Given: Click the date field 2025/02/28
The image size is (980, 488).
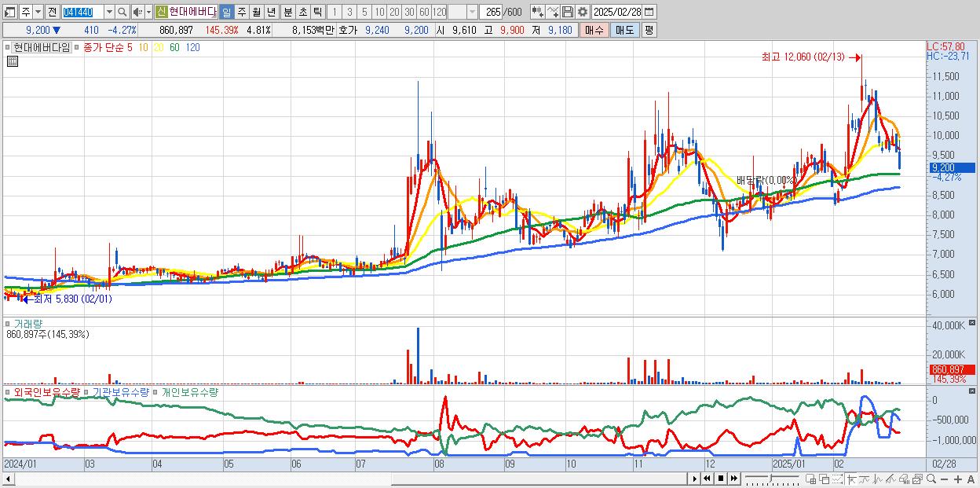Looking at the screenshot, I should (x=616, y=12).
